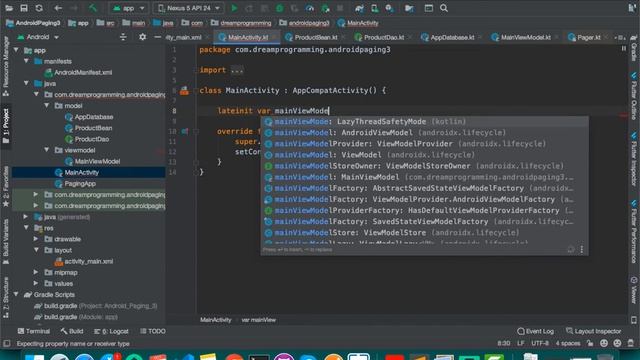Click the Search Everywhere magnifier icon
The width and height of the screenshot is (640, 360).
pyautogui.click(x=444, y=8)
